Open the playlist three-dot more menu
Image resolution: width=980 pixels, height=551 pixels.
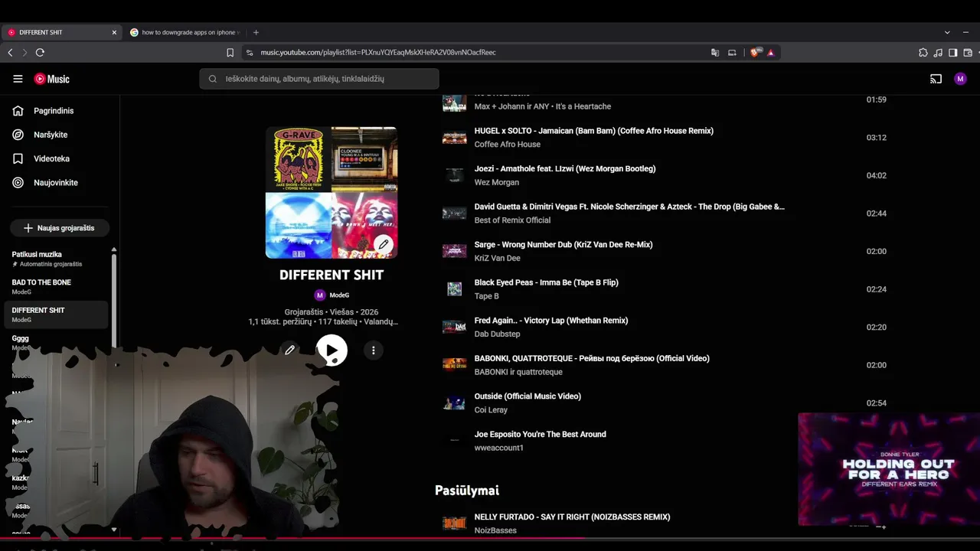point(374,350)
